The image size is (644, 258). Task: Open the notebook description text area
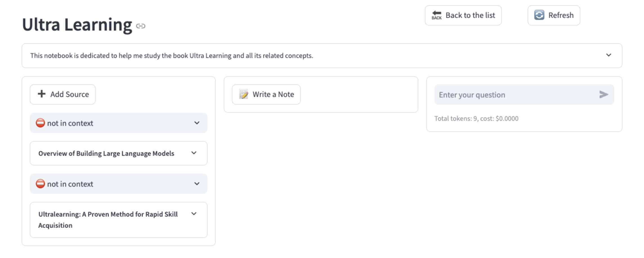coord(171,55)
